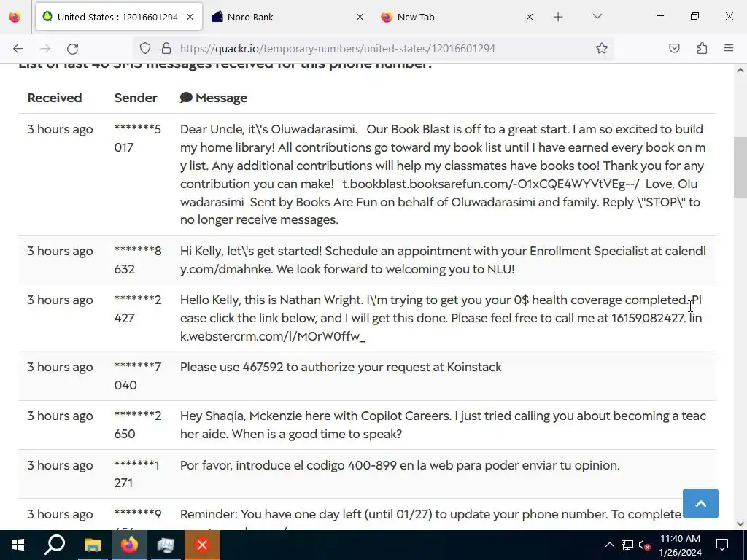This screenshot has height=560, width=747.
Task: Open the Extensions puzzle icon
Action: pyautogui.click(x=702, y=48)
